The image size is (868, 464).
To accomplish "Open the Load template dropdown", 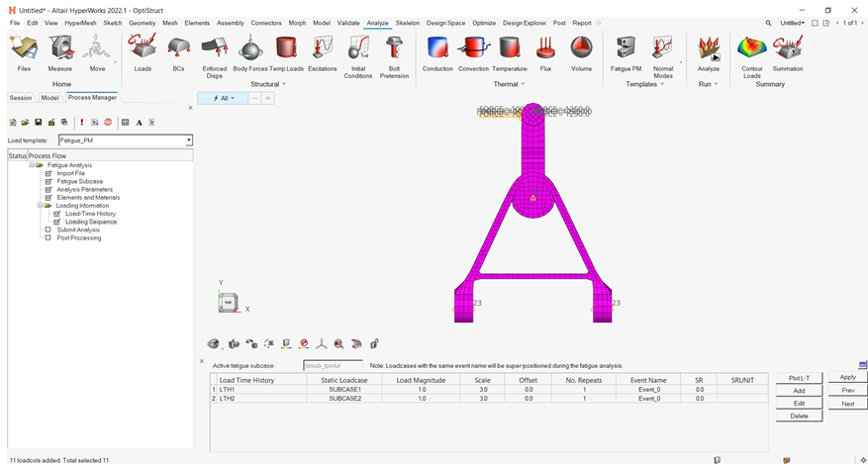I will pyautogui.click(x=188, y=140).
